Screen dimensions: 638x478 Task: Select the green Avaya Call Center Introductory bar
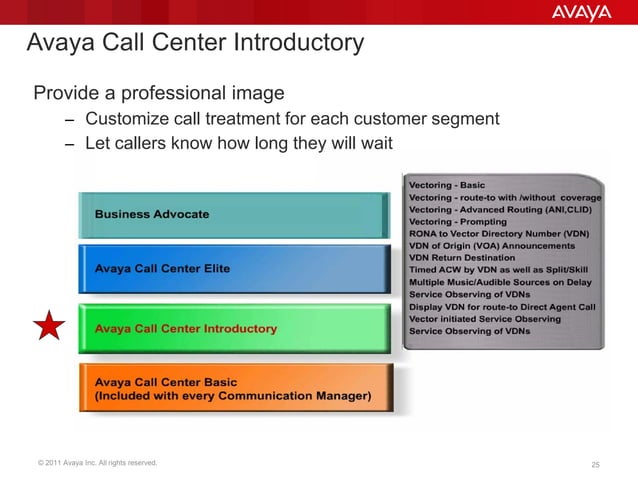(x=234, y=328)
